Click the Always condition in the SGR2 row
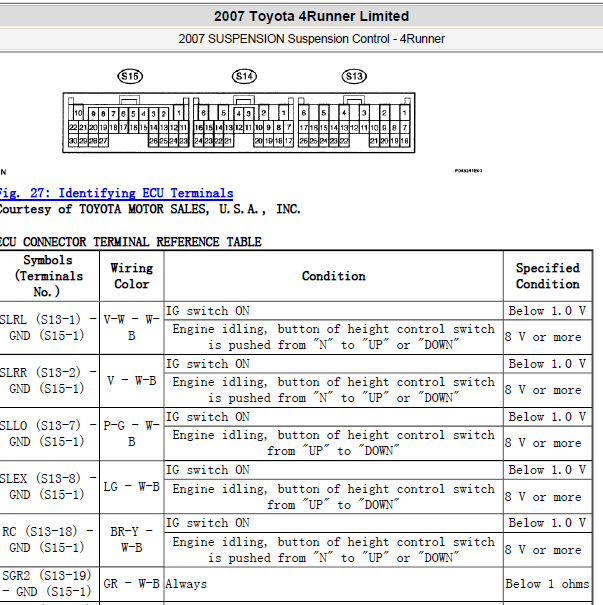The width and height of the screenshot is (603, 605). 333,584
